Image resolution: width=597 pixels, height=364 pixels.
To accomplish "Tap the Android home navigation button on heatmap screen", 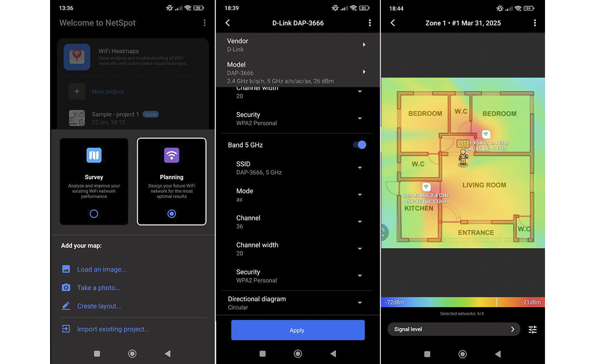I will point(463,354).
